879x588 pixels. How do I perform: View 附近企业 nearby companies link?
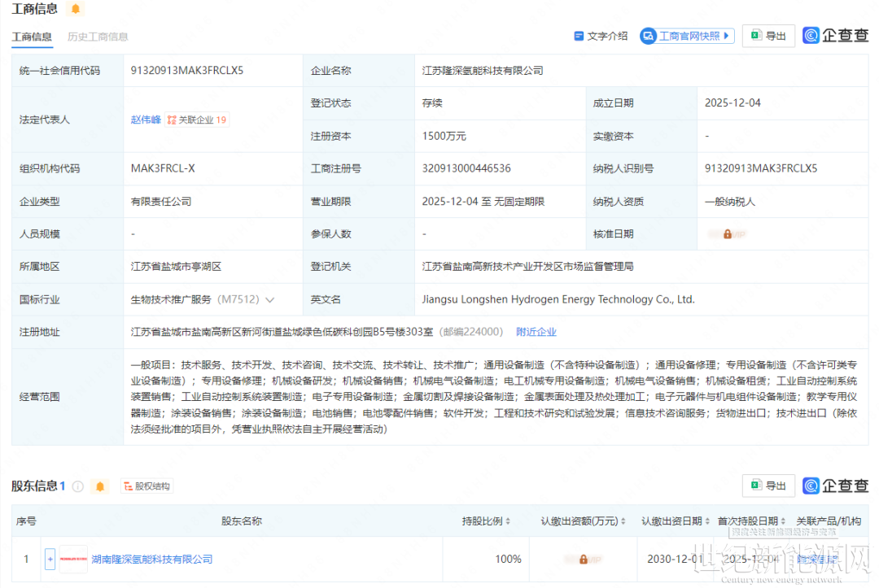point(536,332)
